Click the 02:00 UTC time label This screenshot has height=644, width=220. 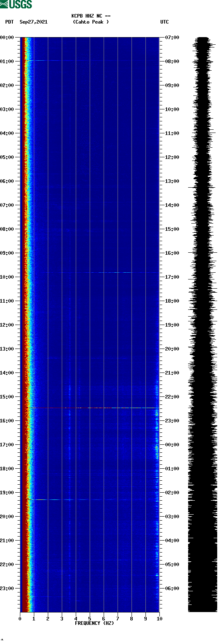coord(172,493)
